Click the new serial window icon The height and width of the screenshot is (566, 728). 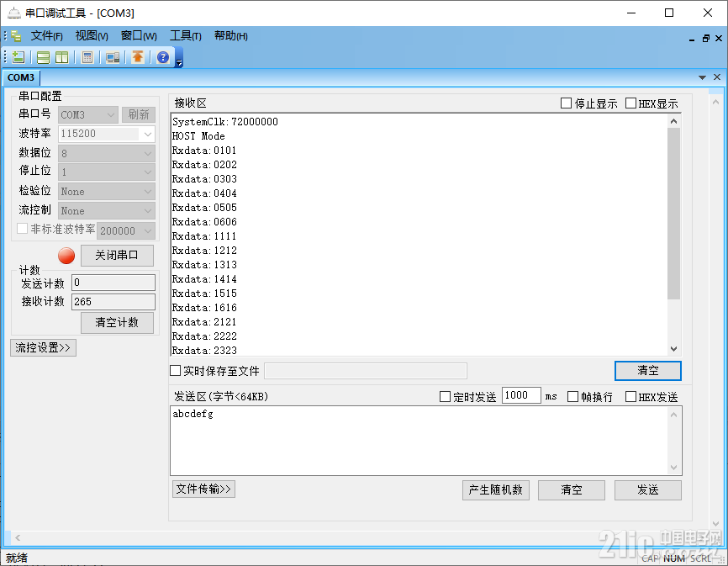[x=18, y=57]
